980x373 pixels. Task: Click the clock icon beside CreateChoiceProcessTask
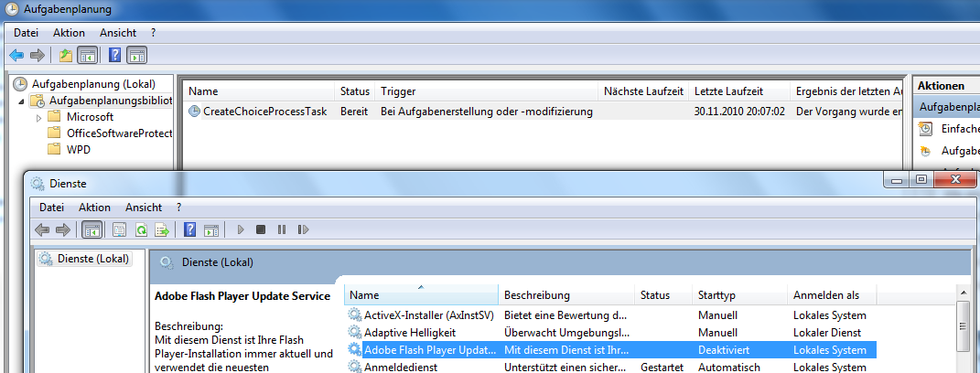click(x=194, y=112)
